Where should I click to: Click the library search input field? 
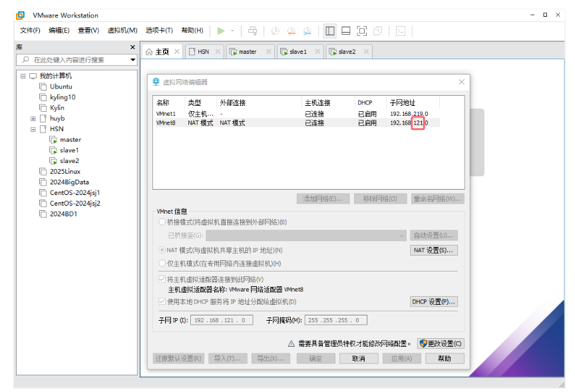(73, 60)
